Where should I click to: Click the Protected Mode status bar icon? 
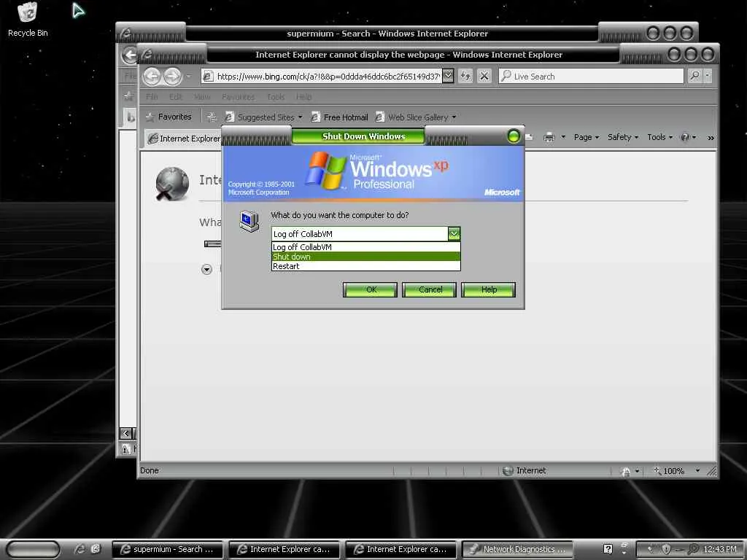[626, 471]
